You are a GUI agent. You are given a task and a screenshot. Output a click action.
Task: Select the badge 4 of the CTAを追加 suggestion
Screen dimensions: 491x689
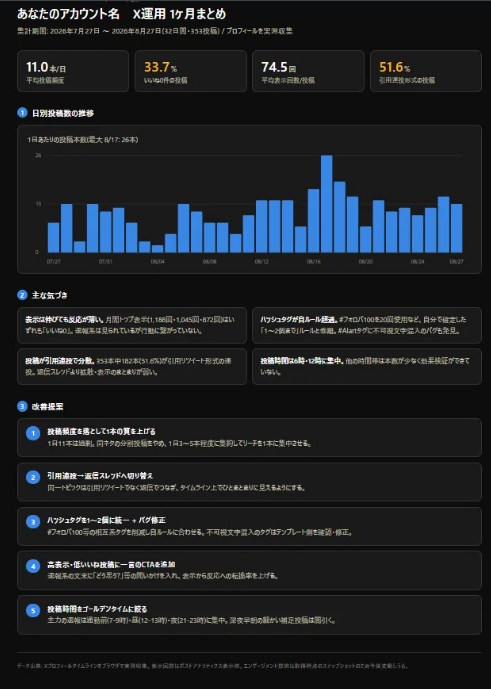click(33, 566)
